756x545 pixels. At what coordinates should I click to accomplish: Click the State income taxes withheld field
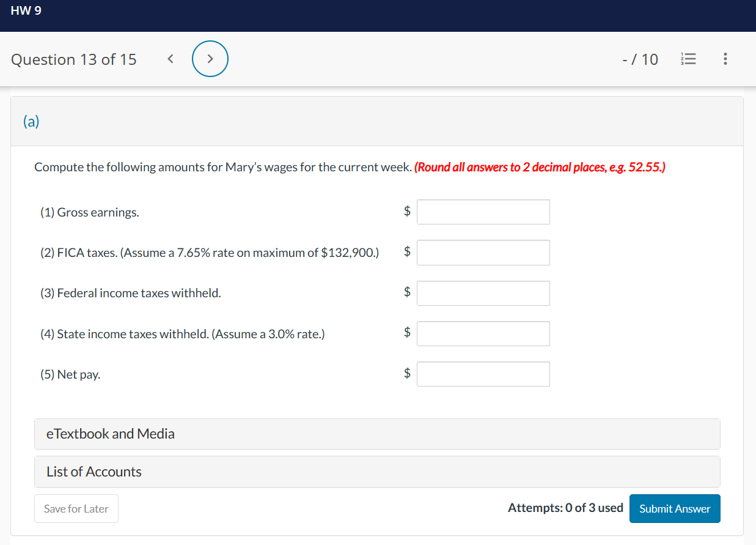tap(483, 333)
